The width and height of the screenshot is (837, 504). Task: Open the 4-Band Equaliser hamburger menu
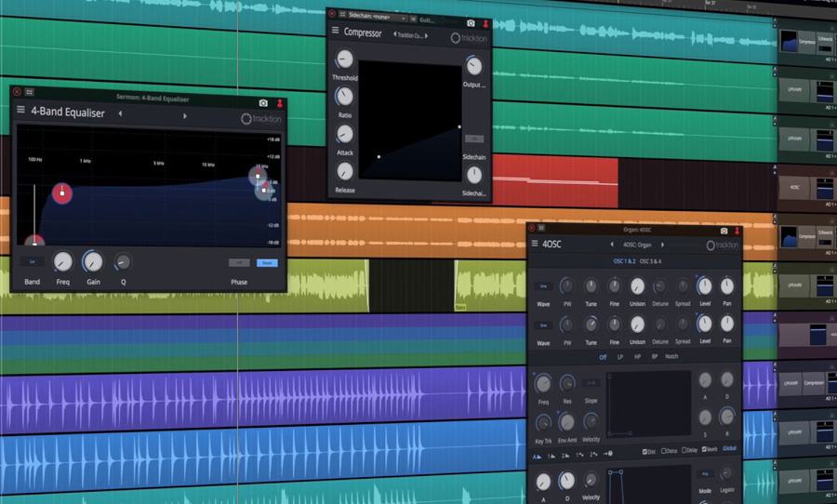(x=20, y=110)
